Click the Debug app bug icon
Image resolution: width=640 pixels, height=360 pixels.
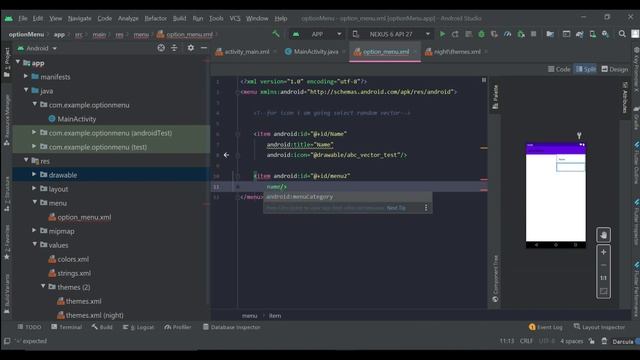click(481, 34)
